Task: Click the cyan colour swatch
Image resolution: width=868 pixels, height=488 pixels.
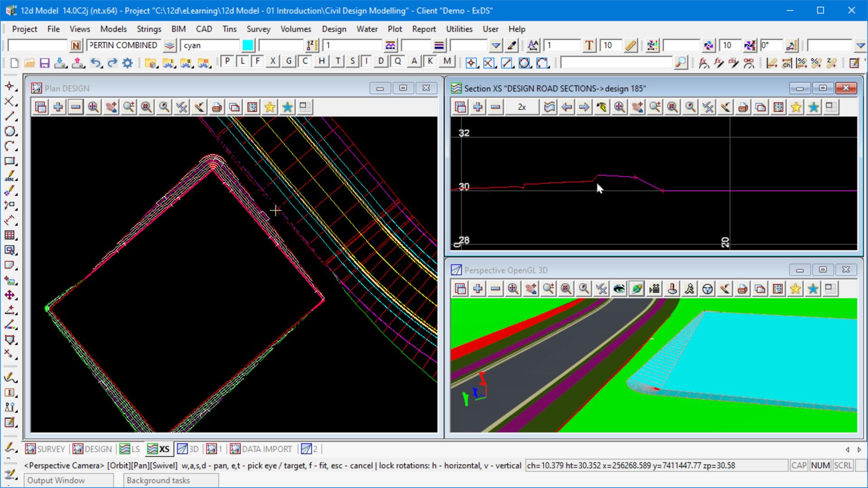Action: coord(248,45)
